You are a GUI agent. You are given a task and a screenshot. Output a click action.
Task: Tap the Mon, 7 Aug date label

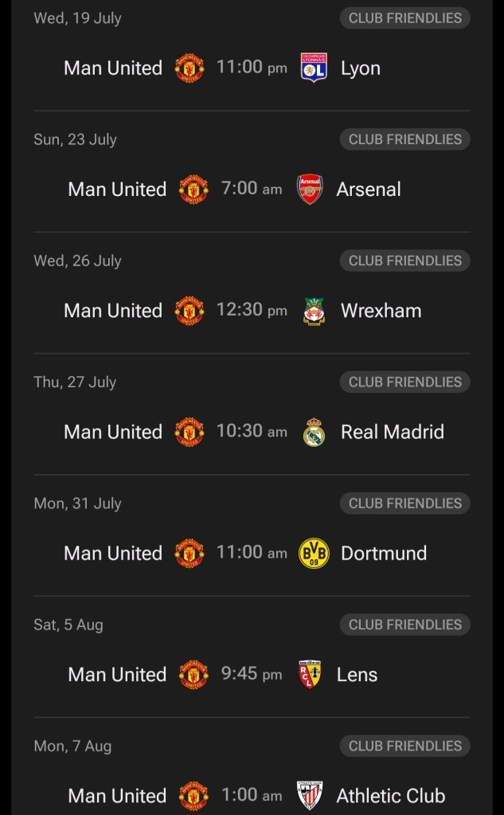(x=72, y=746)
